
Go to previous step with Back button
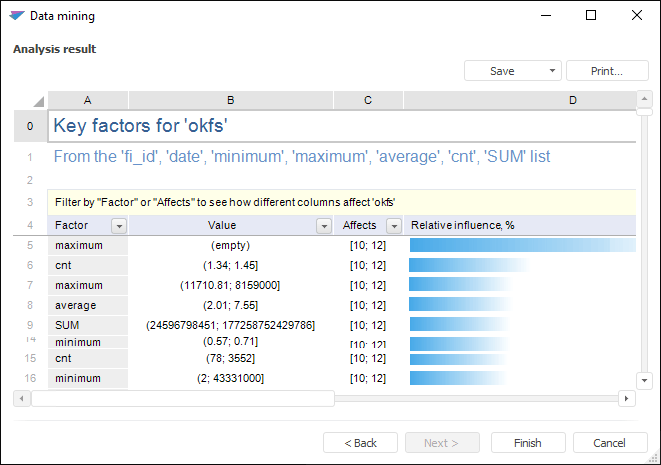pyautogui.click(x=360, y=443)
